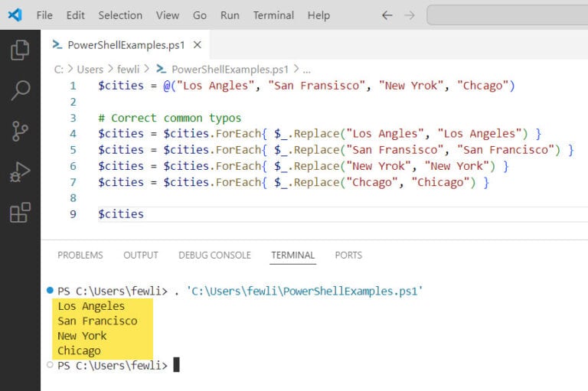Click "San Francisco" replacement string on line 5
Screen dimensions: 588x391
click(505, 150)
